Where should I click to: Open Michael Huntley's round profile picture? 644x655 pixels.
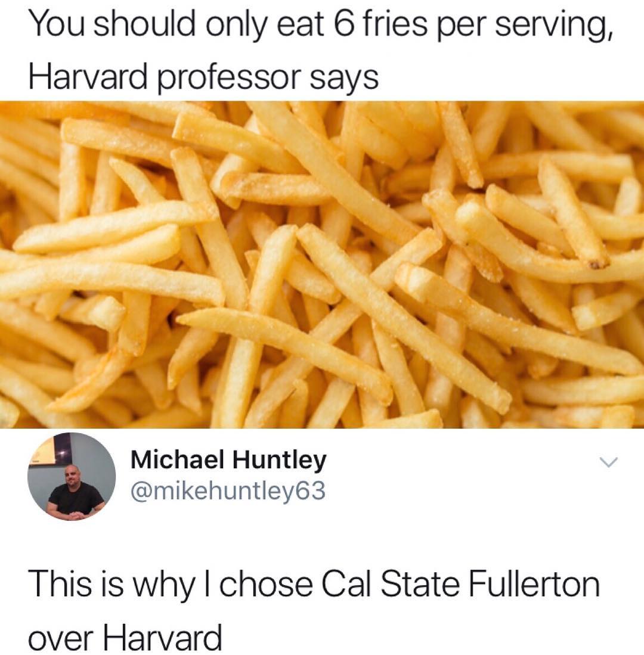point(72,477)
